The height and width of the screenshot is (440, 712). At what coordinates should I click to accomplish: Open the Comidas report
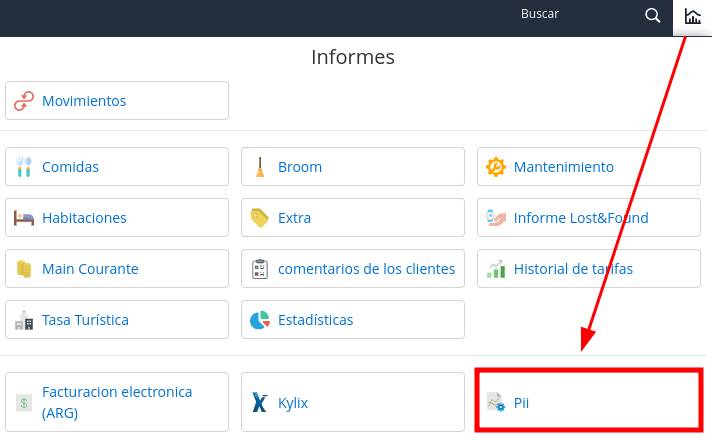pos(117,167)
